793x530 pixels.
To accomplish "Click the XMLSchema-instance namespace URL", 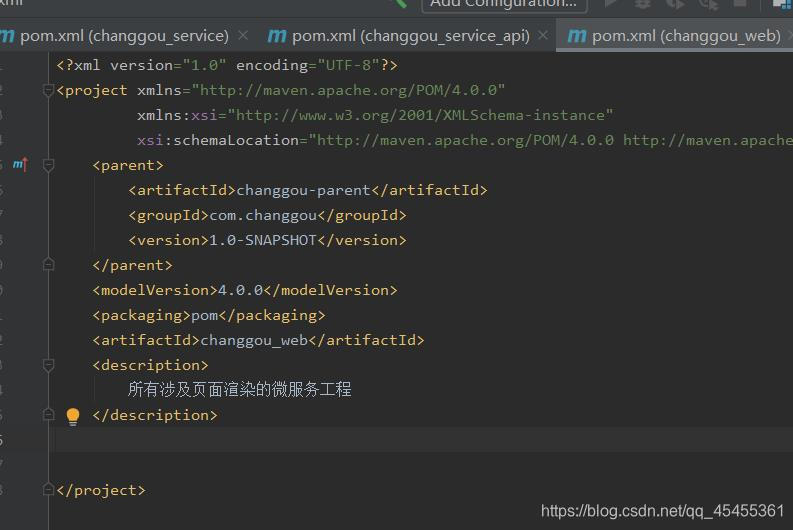I will (x=421, y=115).
